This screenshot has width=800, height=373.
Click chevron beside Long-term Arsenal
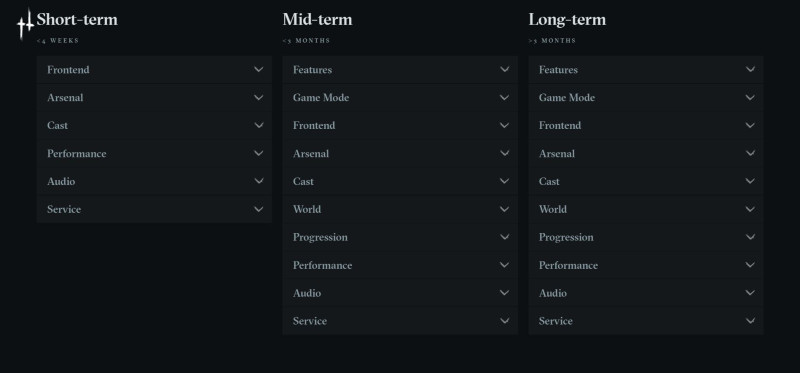tap(750, 153)
